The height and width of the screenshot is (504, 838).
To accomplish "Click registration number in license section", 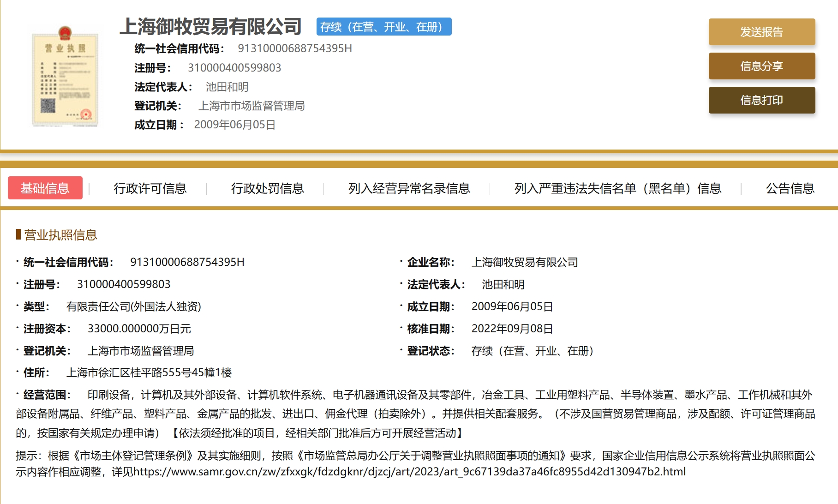I will 124,284.
